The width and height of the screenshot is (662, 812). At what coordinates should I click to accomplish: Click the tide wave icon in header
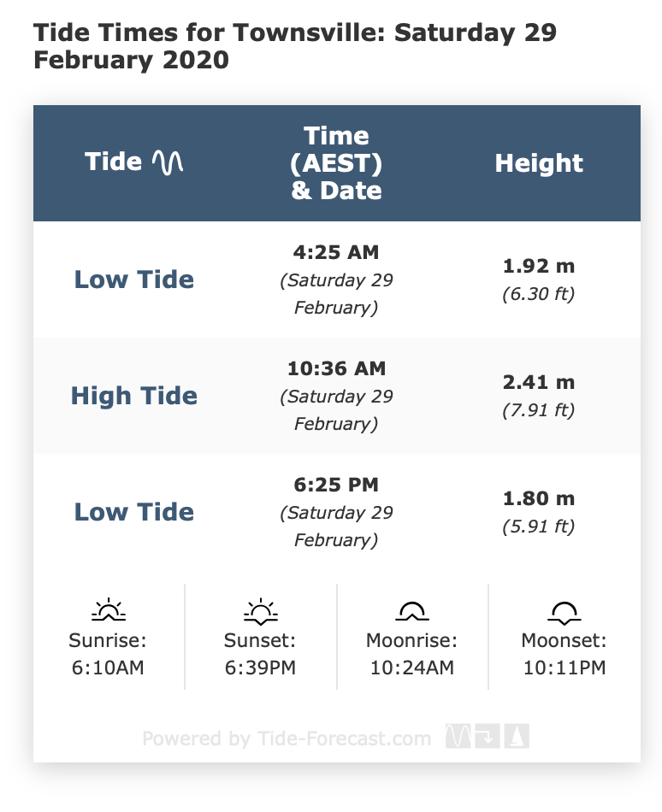[x=168, y=162]
